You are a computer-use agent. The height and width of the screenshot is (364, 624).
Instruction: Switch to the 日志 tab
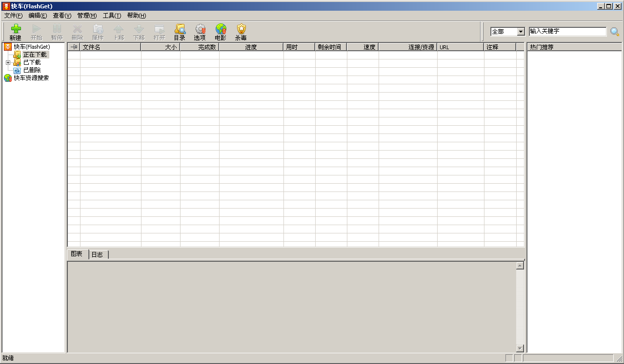97,254
